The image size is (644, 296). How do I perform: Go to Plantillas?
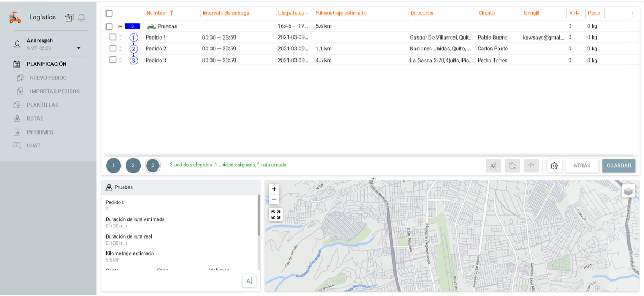43,105
